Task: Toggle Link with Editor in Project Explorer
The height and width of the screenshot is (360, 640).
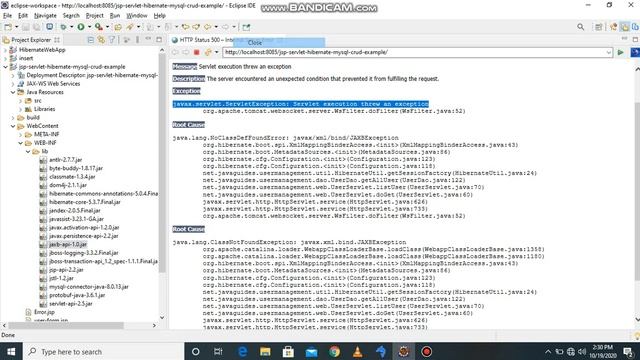Action: click(101, 40)
